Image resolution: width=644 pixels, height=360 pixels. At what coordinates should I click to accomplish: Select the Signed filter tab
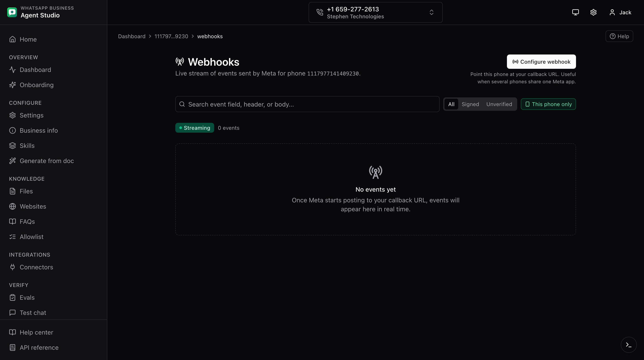470,104
